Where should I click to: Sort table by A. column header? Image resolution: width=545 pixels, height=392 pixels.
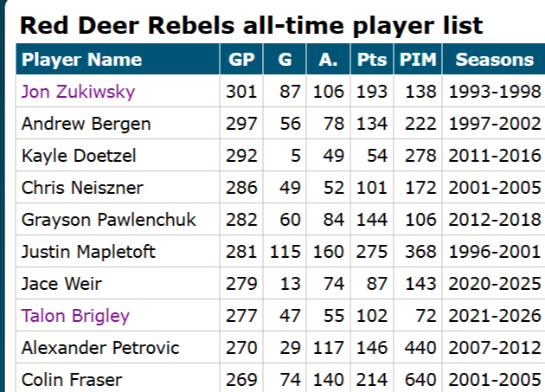[328, 60]
